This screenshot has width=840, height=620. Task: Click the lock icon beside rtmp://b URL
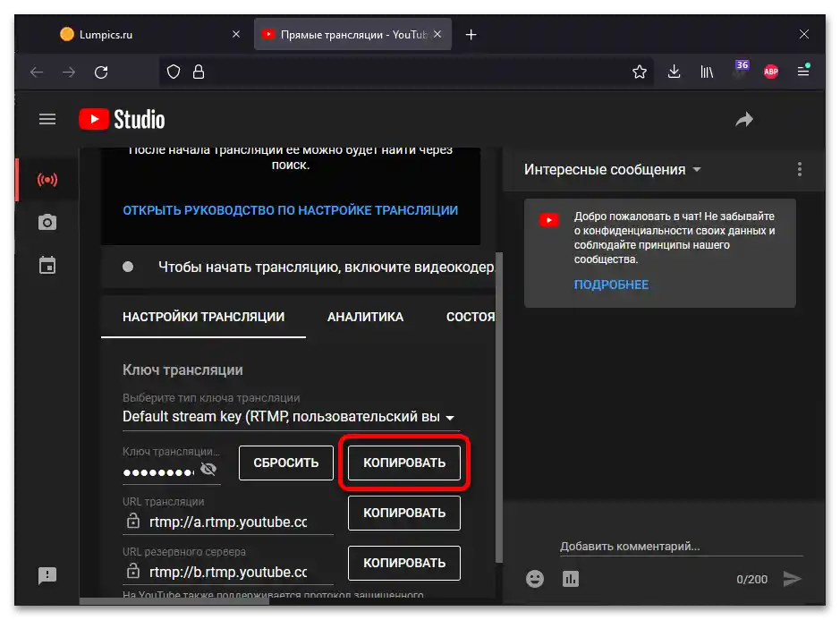[133, 571]
